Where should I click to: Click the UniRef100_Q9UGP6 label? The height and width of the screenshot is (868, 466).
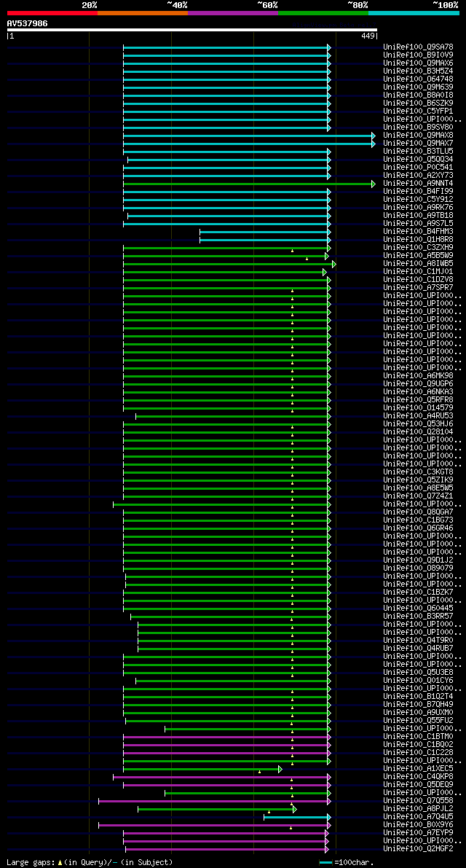[418, 384]
